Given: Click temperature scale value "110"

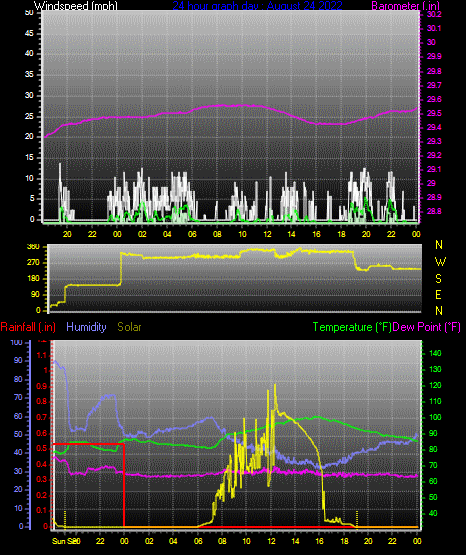Looking at the screenshot, I should point(435,401).
